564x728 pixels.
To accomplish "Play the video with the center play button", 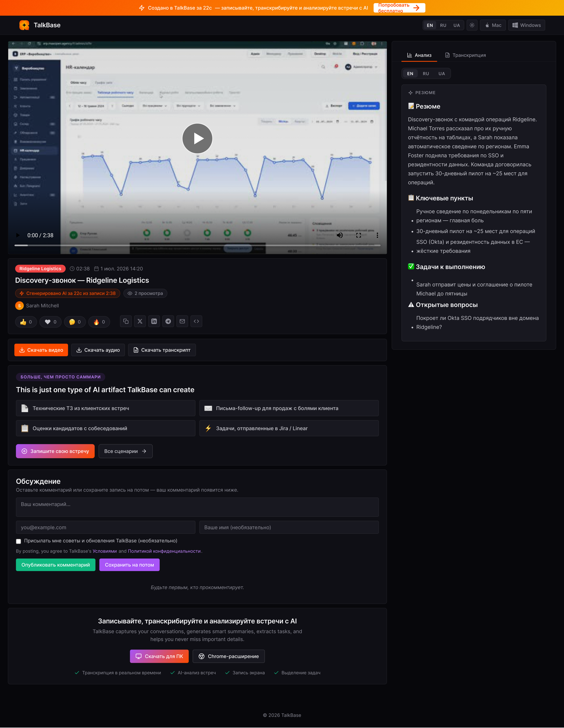I will click(x=197, y=138).
